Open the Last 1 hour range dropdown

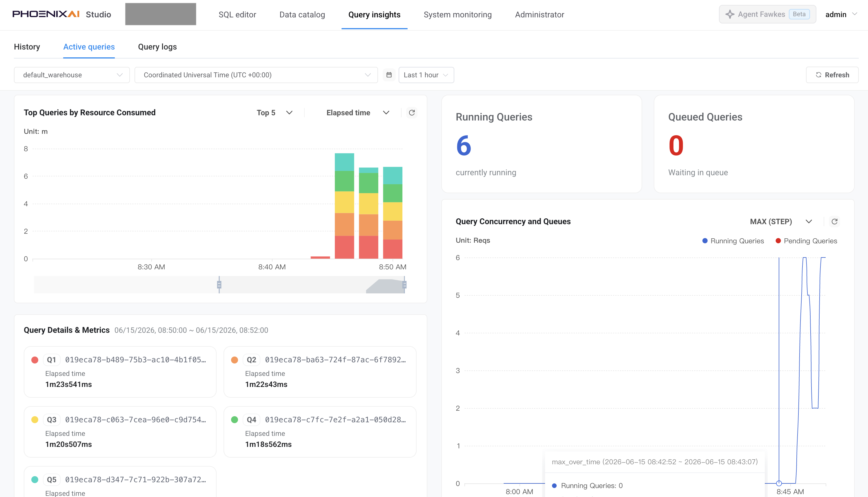[426, 75]
